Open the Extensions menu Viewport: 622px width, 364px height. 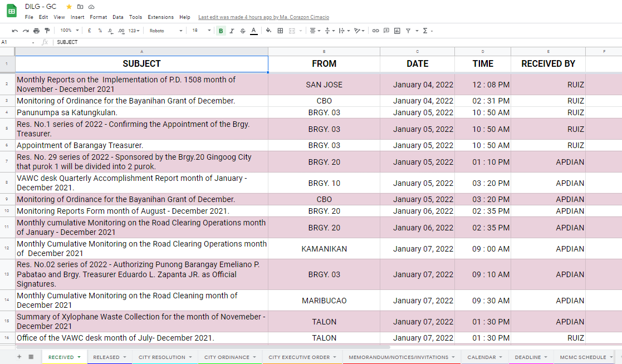(160, 17)
